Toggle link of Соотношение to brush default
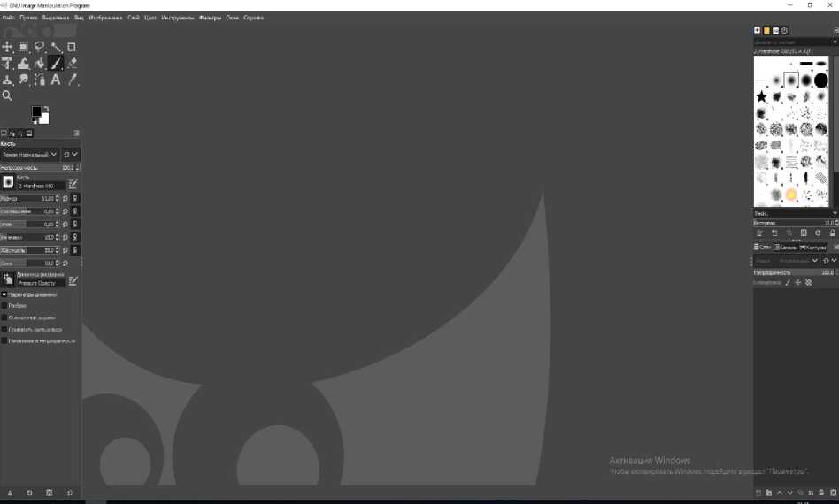 tap(75, 211)
